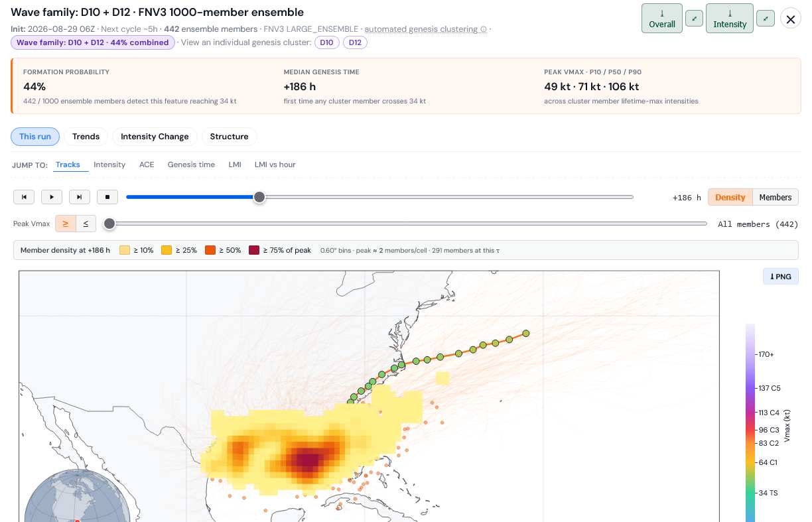Open the Intensity Change tab
The width and height of the screenshot is (812, 522).
[x=155, y=137]
